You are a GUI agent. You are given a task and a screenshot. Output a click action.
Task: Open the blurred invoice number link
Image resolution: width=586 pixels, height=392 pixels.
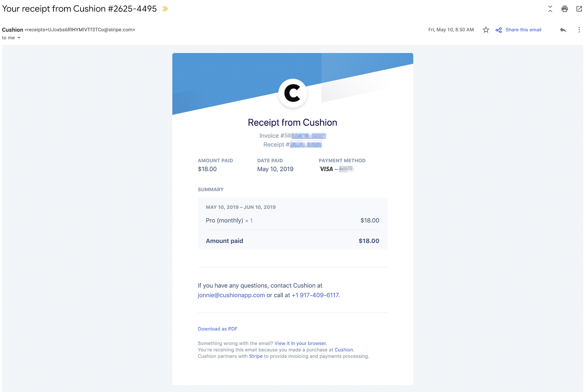click(305, 136)
